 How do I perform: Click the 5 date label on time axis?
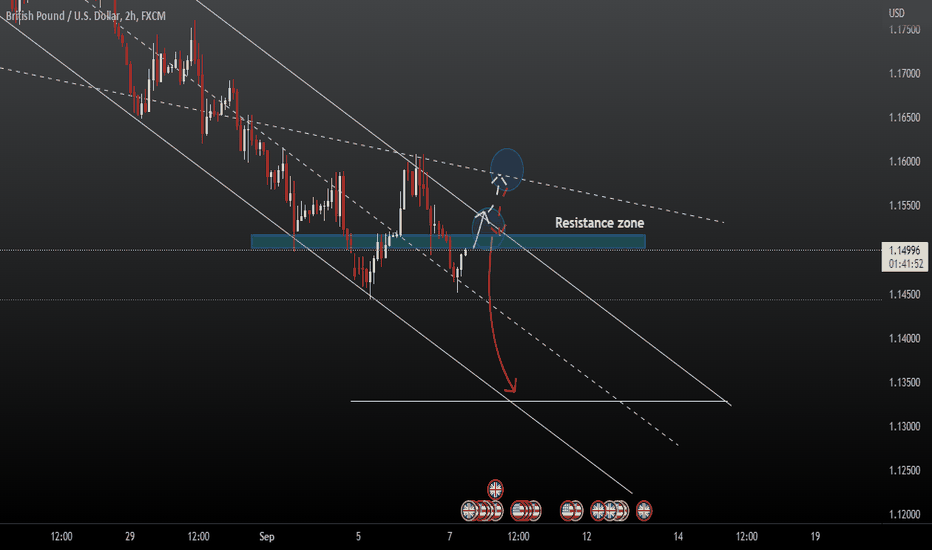click(x=358, y=536)
